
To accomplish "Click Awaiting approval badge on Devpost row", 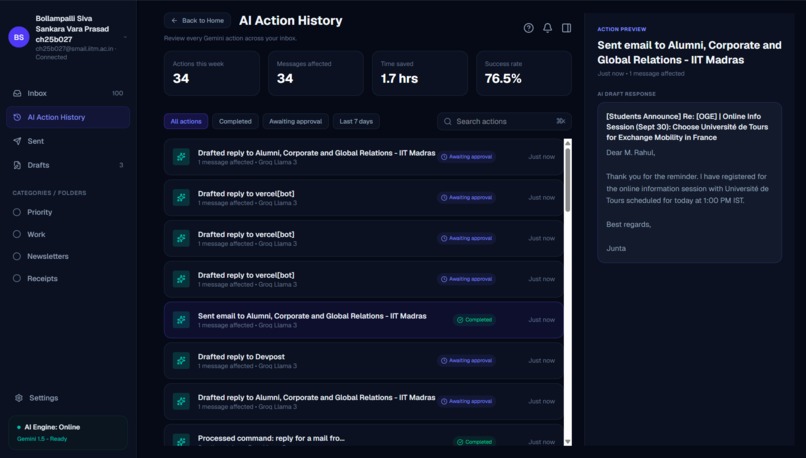I will [x=467, y=360].
